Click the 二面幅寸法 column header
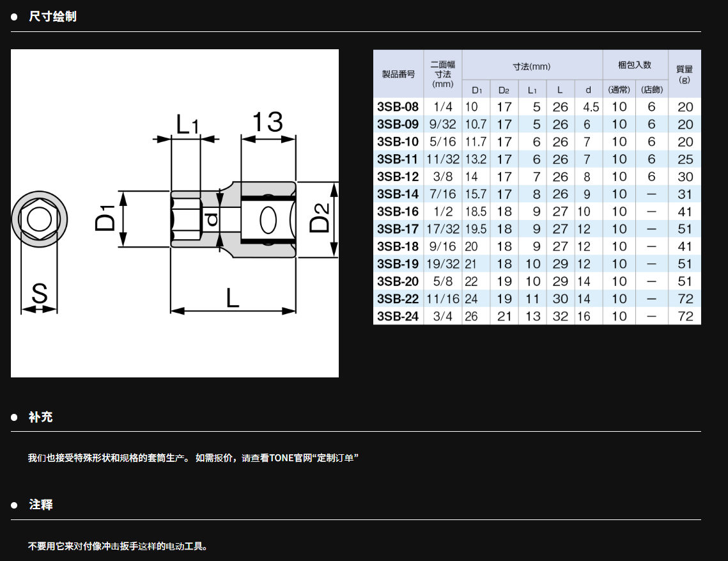728x561 pixels. 442,74
